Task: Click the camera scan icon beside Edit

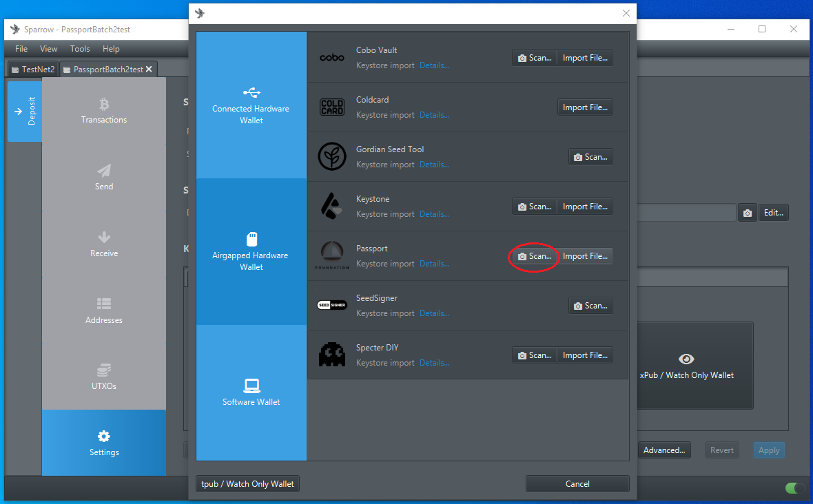Action: click(747, 213)
